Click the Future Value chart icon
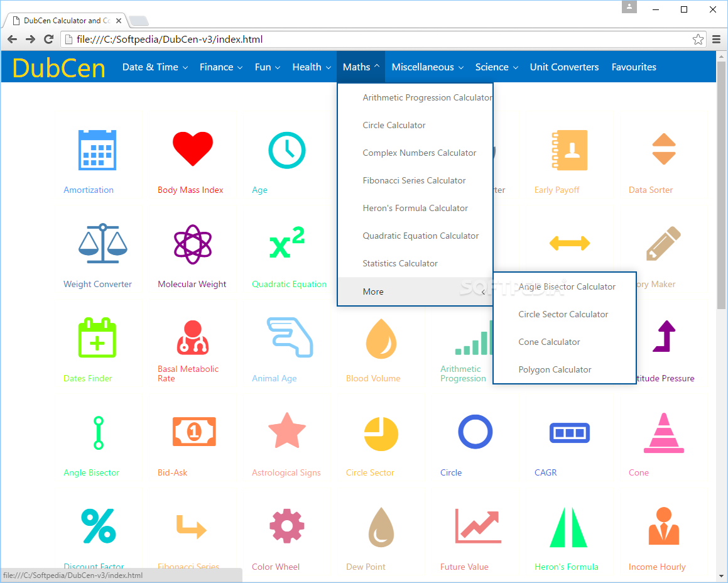 pyautogui.click(x=478, y=526)
